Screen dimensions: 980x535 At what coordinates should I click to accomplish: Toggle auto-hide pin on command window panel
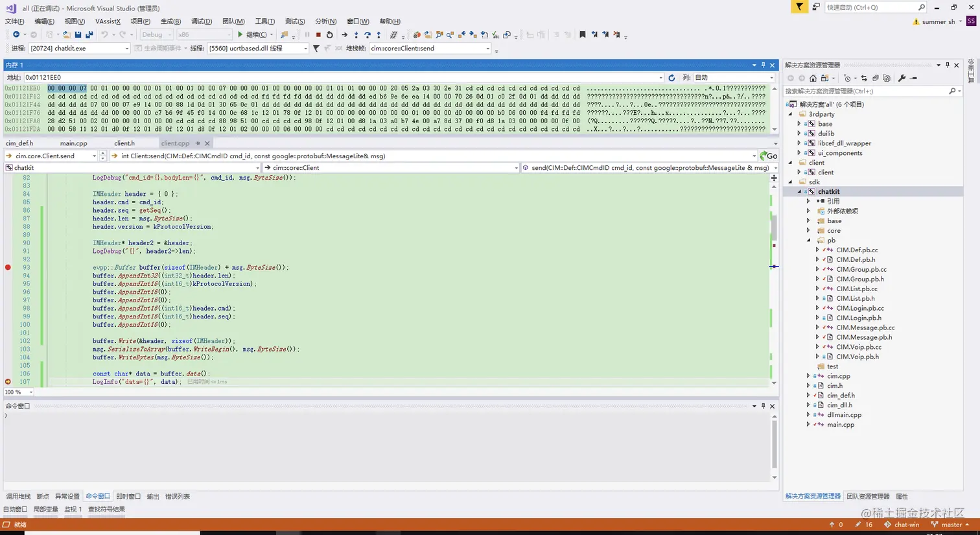(x=763, y=406)
